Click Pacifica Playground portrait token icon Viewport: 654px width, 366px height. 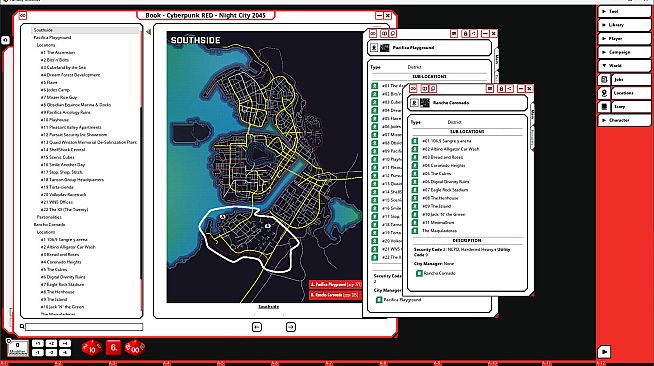pyautogui.click(x=374, y=48)
